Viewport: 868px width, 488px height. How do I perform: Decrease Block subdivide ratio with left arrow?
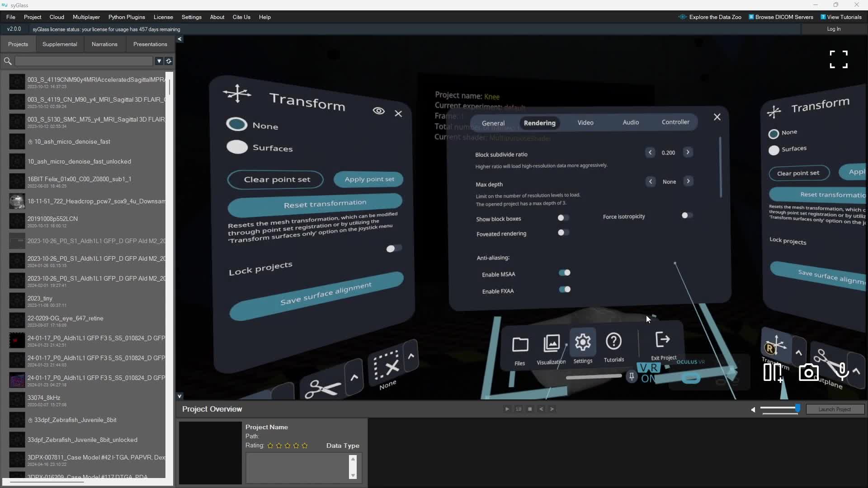651,153
